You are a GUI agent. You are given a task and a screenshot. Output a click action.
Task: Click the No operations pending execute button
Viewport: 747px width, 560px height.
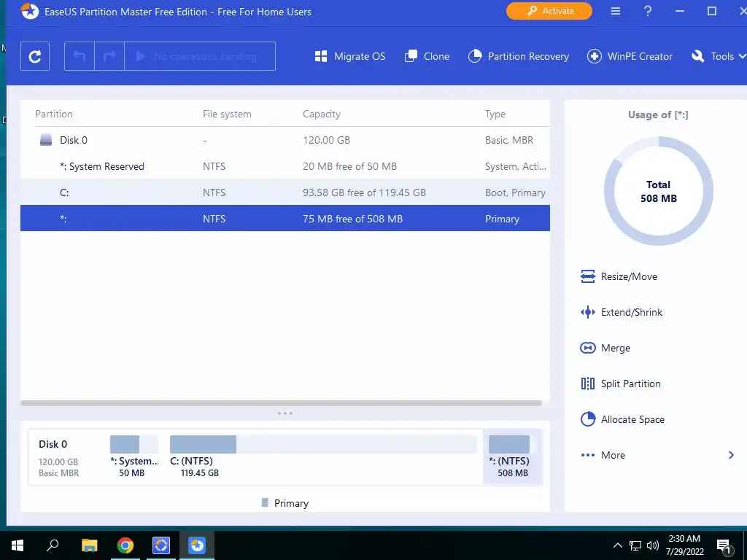point(200,56)
